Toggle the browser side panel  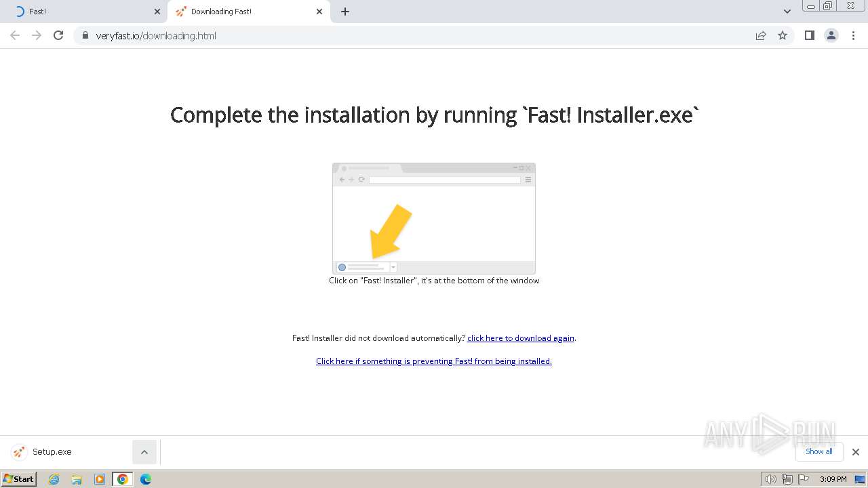(x=810, y=35)
